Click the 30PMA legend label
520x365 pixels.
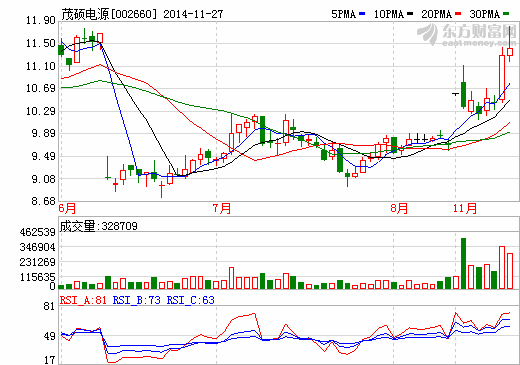pos(485,14)
